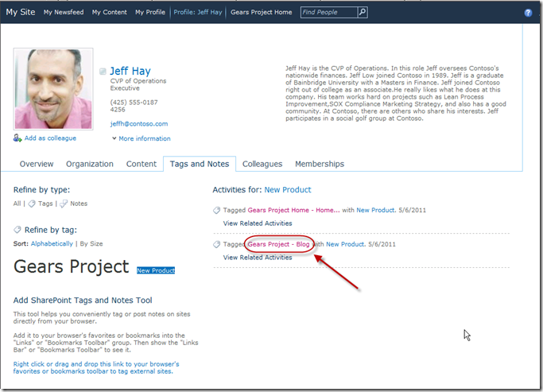Switch to the Colleagues tab

point(262,164)
